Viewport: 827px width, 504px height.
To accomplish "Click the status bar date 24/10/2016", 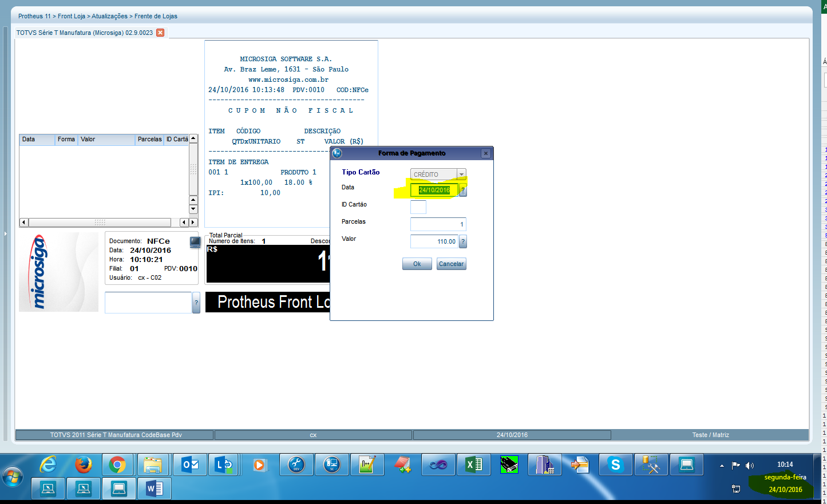I will pyautogui.click(x=512, y=435).
